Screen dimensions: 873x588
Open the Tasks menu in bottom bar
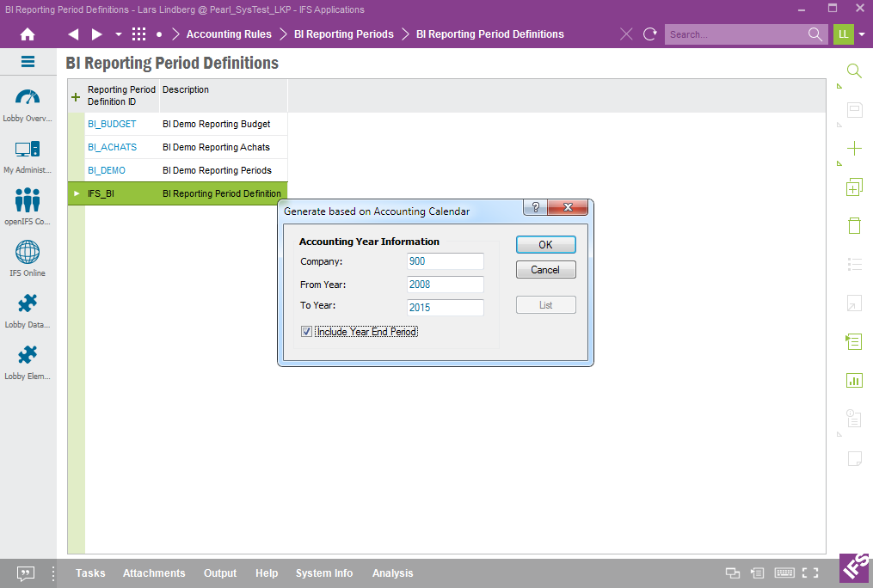(90, 573)
